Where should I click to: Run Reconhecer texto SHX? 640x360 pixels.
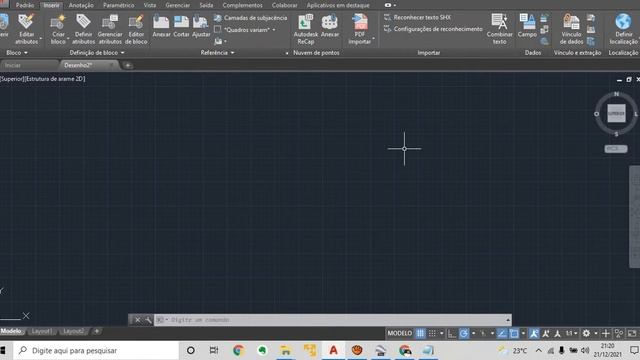[x=417, y=18]
